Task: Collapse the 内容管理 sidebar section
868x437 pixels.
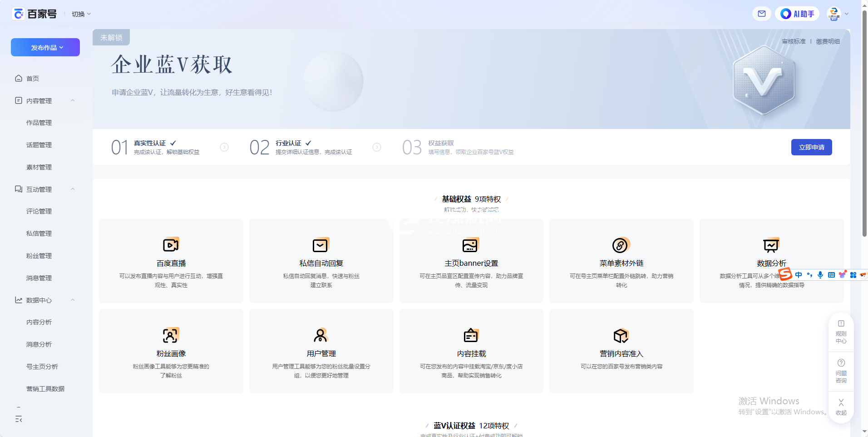Action: (x=73, y=100)
